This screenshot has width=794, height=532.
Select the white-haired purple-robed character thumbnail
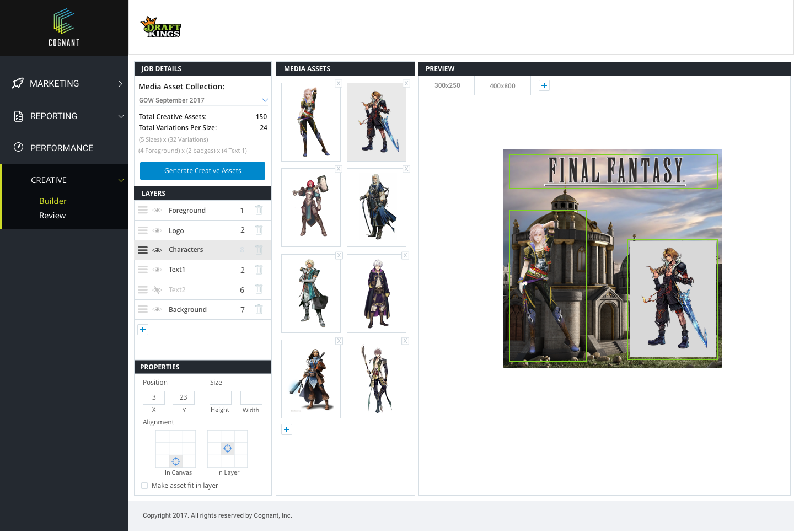coord(377,293)
